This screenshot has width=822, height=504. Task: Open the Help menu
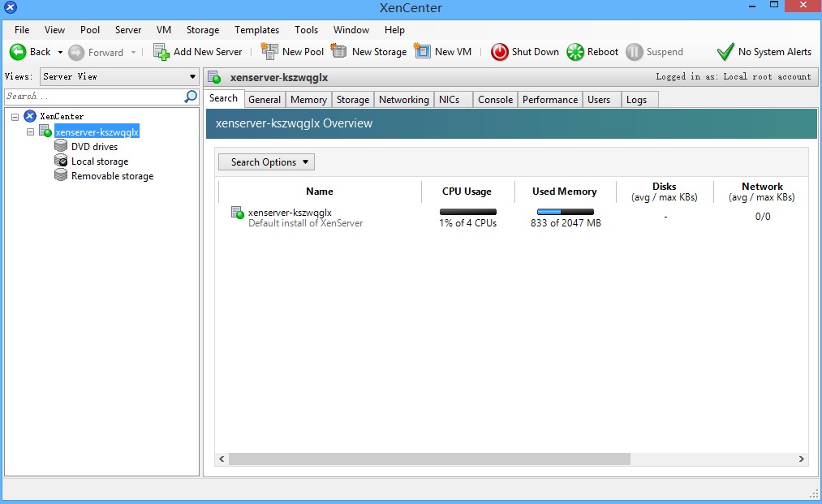click(x=394, y=30)
